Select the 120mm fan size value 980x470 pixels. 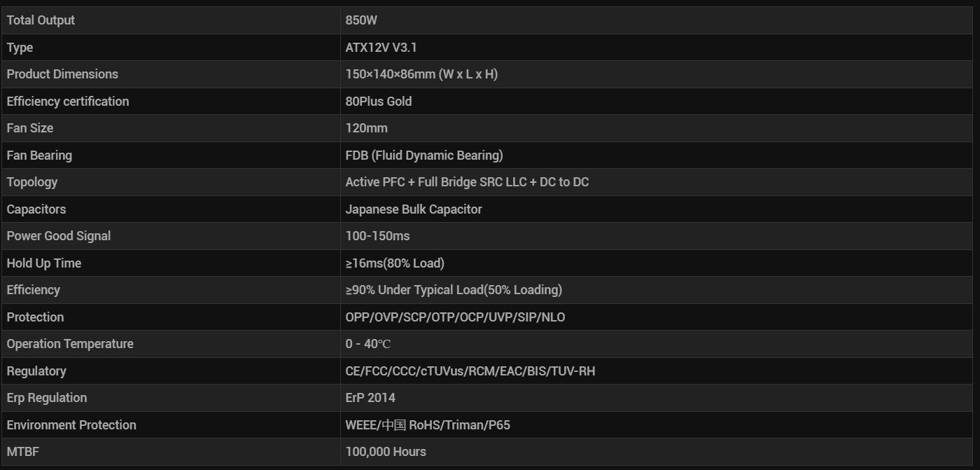(x=366, y=128)
